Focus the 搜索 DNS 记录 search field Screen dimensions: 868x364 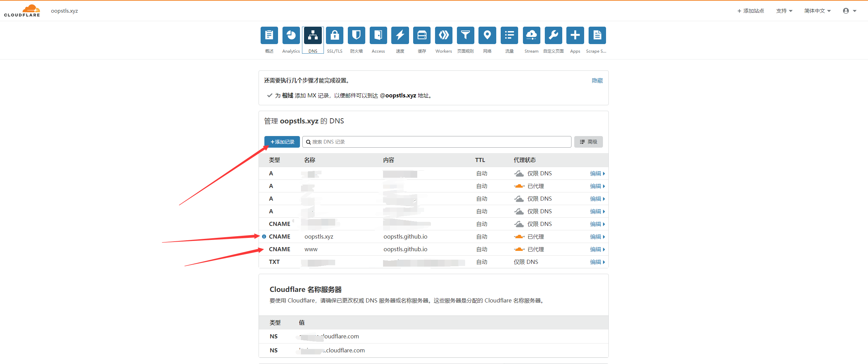click(437, 142)
